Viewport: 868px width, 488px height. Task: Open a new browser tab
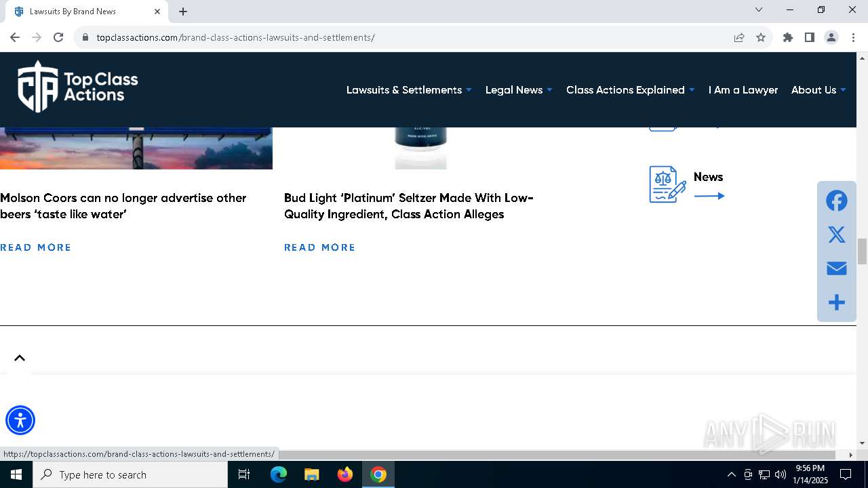click(183, 11)
